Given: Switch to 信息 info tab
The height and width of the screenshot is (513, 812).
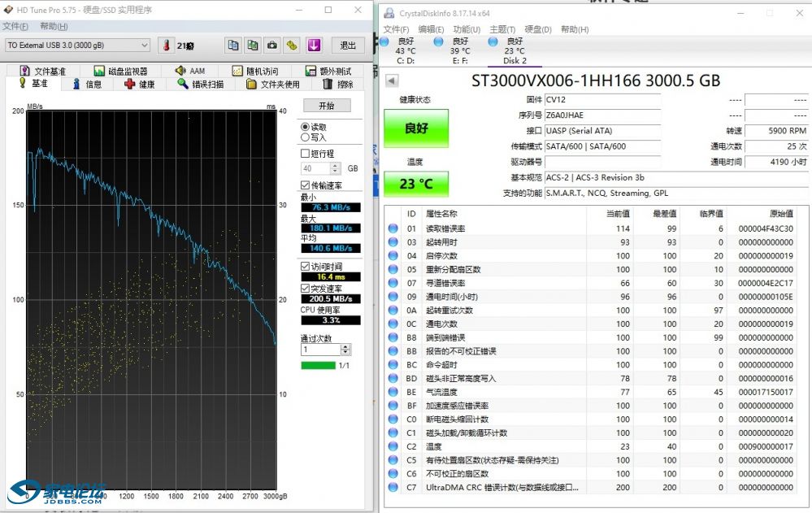Looking at the screenshot, I should (87, 84).
